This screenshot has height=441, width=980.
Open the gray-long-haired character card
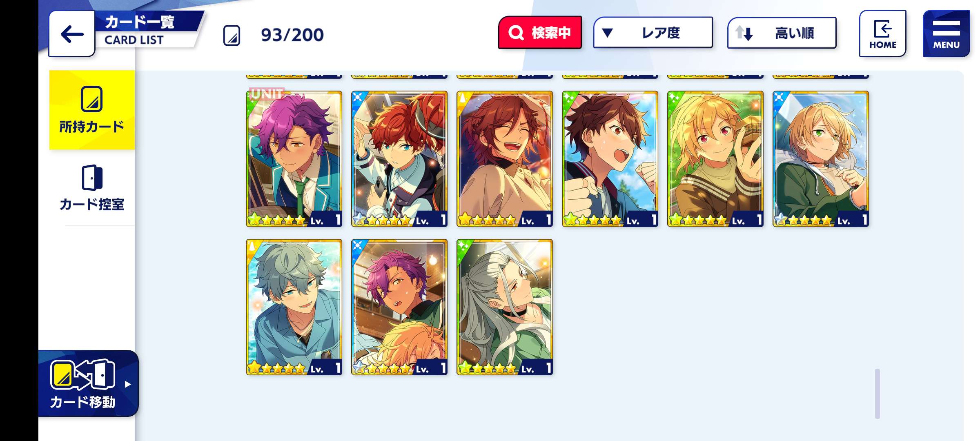(x=505, y=307)
